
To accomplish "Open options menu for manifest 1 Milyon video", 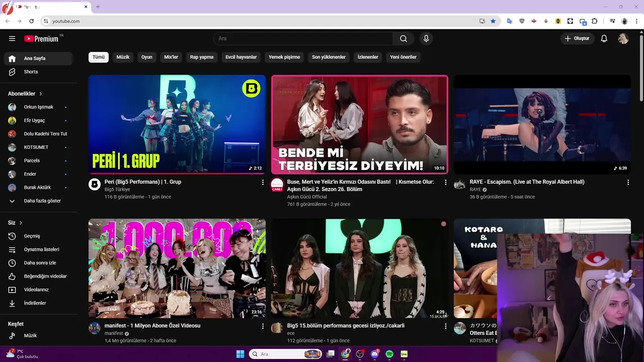I will 263,326.
